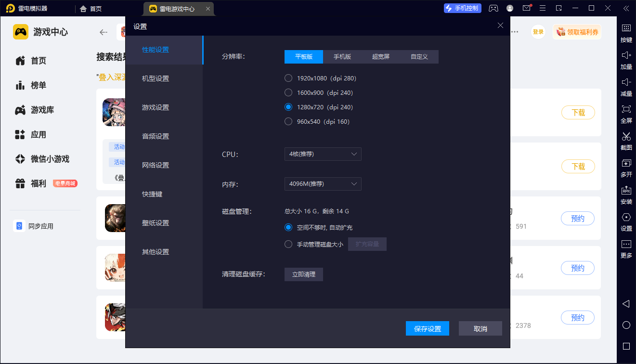This screenshot has height=364, width=636.
Task: Click the 按键 keyboard mapping icon
Action: pyautogui.click(x=626, y=28)
